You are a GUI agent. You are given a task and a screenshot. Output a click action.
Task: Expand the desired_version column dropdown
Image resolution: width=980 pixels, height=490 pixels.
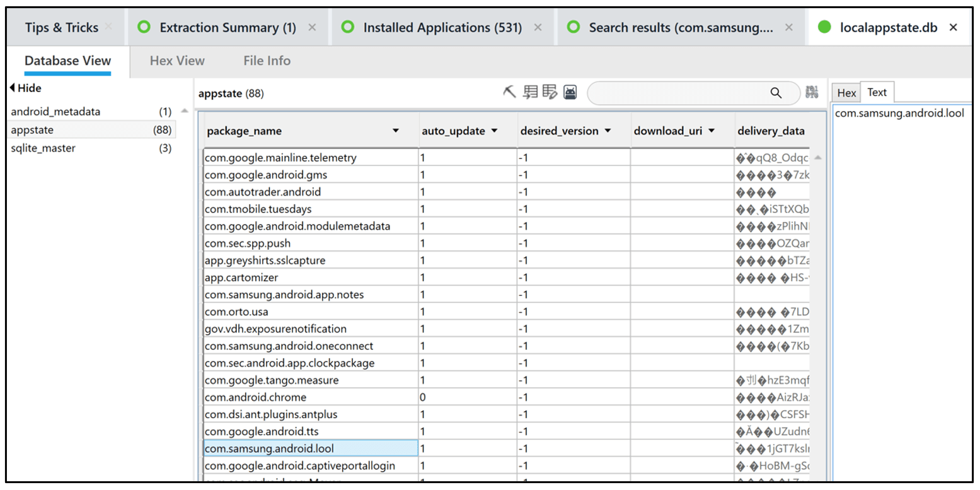[x=608, y=131]
